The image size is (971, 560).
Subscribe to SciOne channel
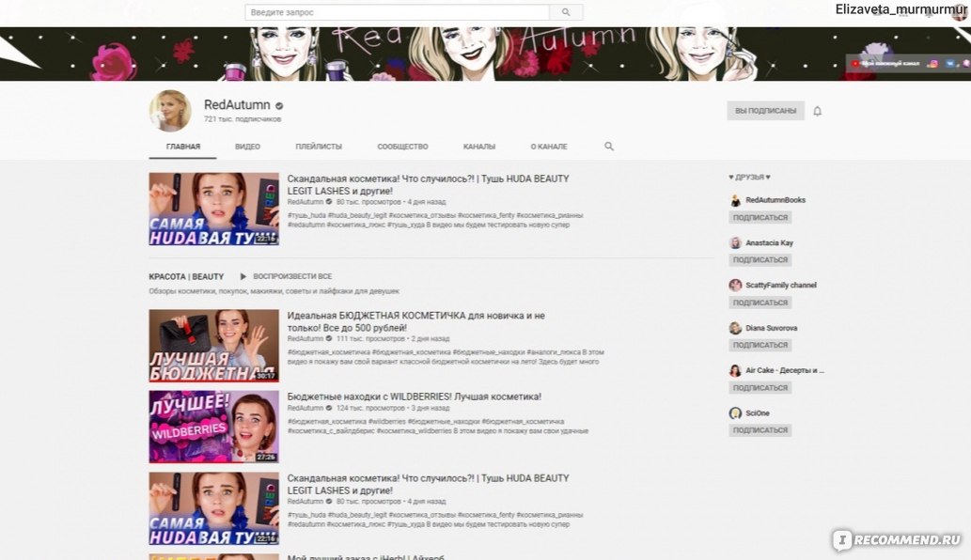(760, 430)
